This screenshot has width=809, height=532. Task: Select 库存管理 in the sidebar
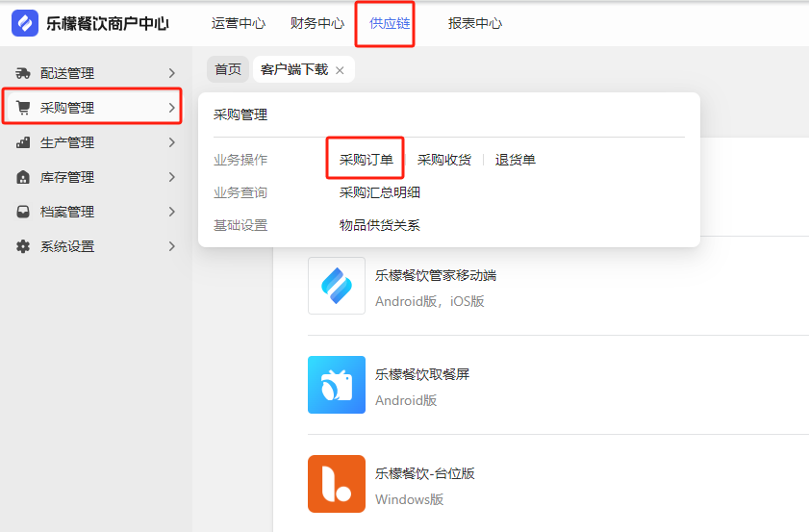tap(93, 177)
